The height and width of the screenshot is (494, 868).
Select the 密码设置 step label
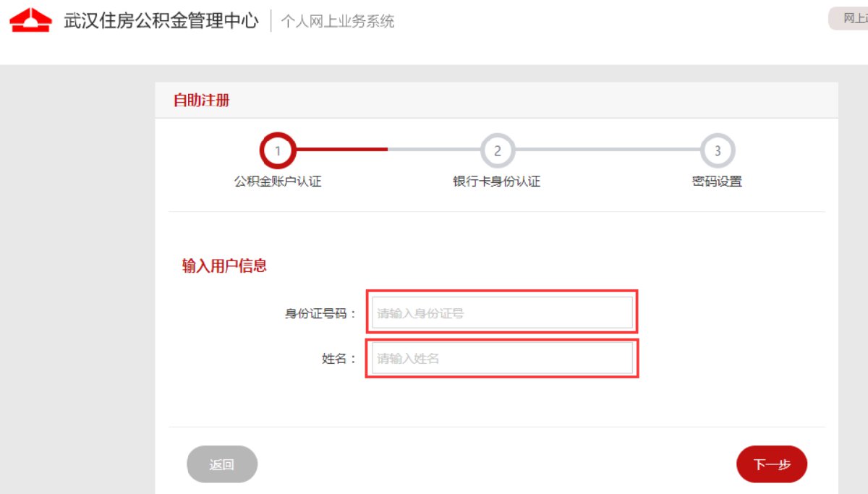pyautogui.click(x=717, y=182)
